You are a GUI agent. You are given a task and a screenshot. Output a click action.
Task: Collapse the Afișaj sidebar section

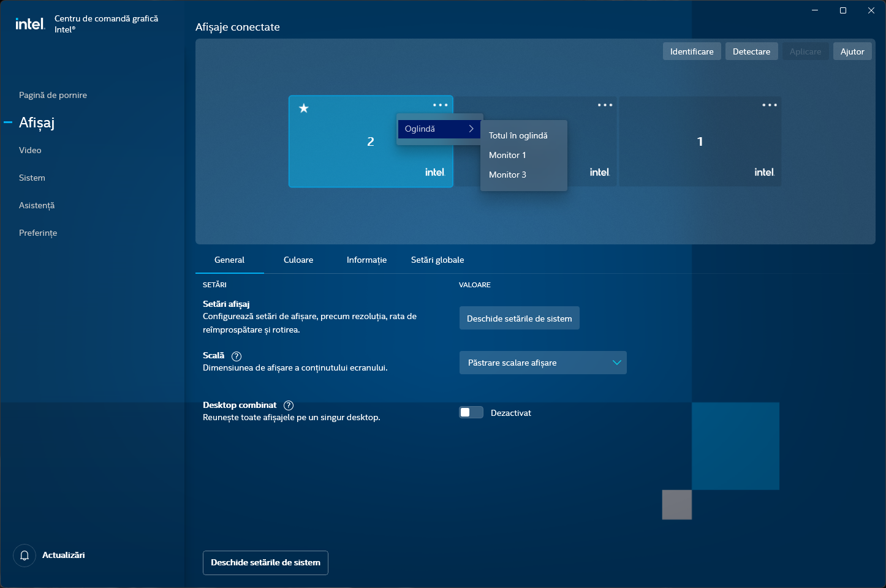point(8,123)
